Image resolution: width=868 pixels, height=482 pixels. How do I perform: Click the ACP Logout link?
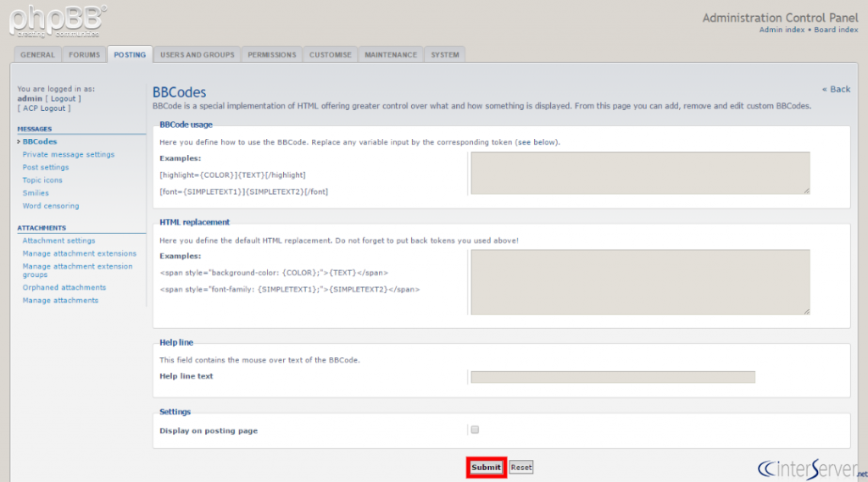click(x=44, y=108)
